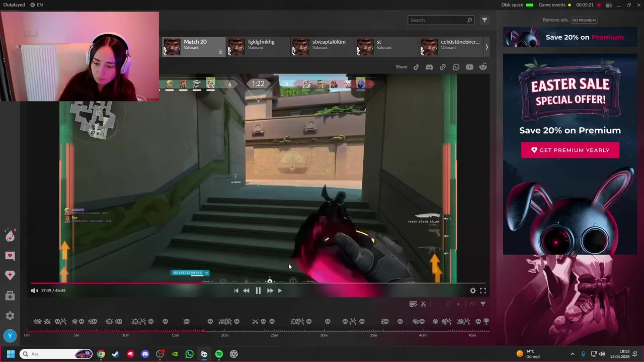Open the timeline events filter funnel

click(483, 304)
